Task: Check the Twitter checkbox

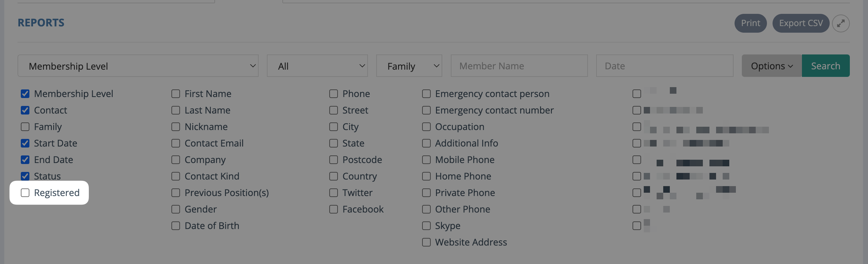Action: [334, 193]
